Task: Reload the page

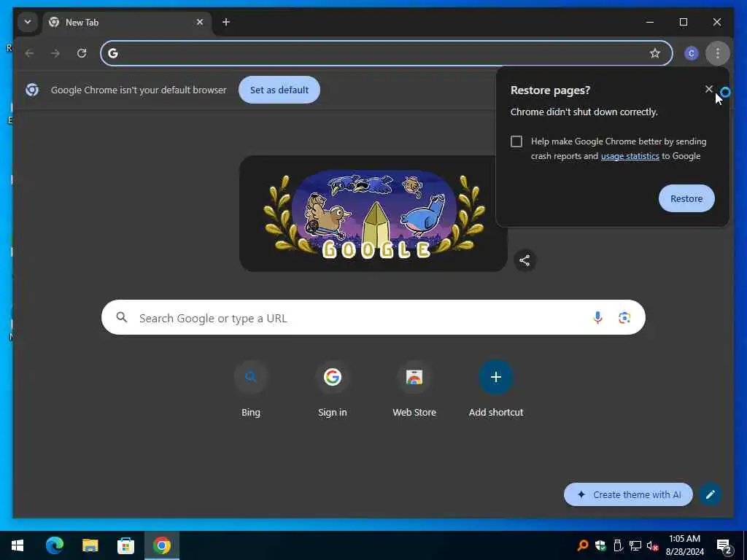Action: click(82, 53)
